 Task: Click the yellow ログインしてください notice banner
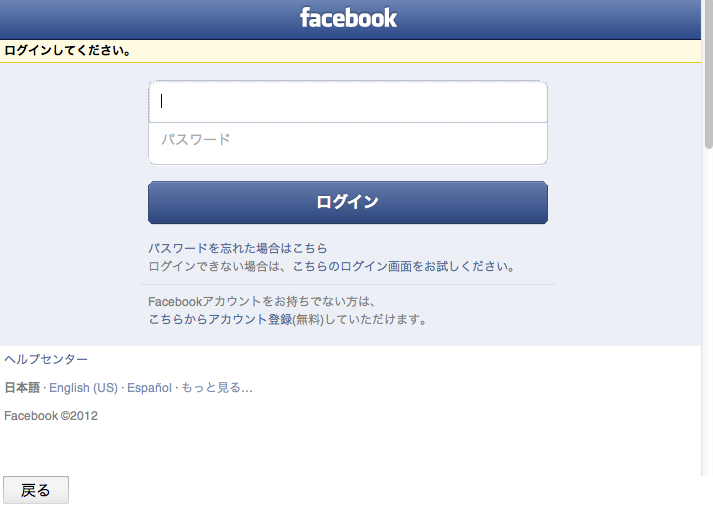tap(350, 51)
